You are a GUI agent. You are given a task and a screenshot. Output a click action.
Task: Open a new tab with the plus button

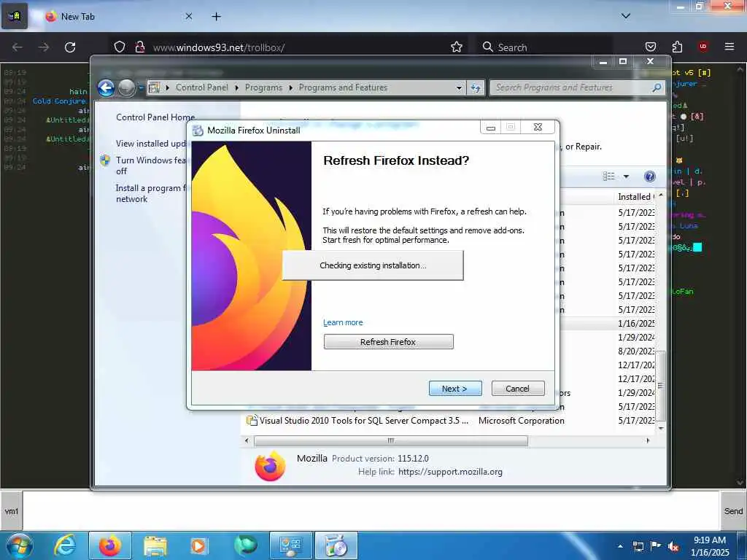click(216, 17)
